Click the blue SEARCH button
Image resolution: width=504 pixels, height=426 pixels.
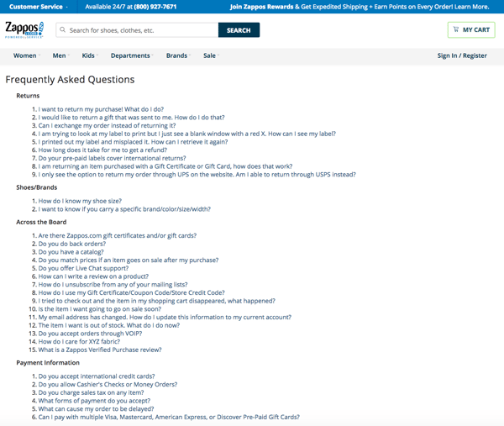click(x=239, y=30)
